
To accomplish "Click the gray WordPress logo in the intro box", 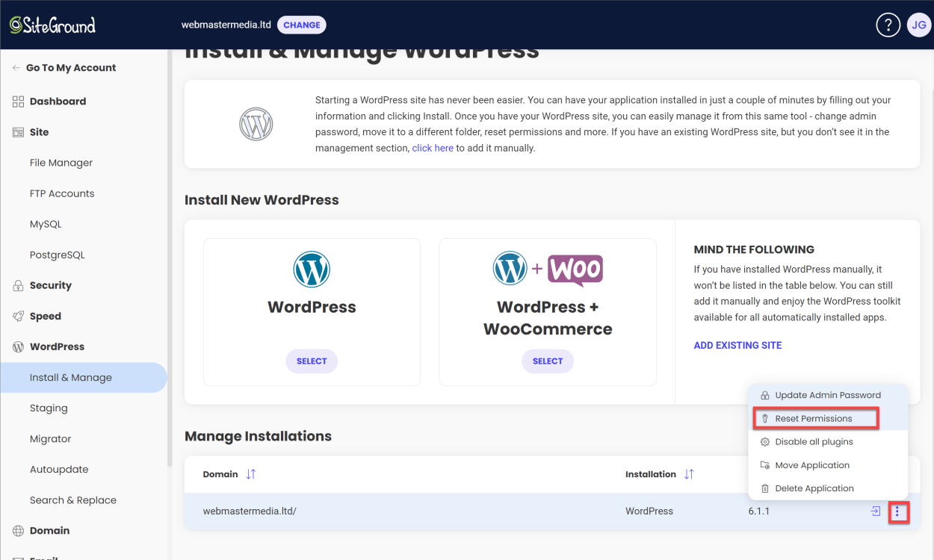I will coord(256,124).
